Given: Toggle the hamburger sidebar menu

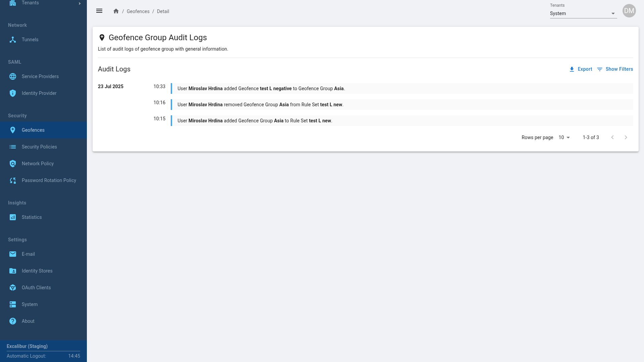Looking at the screenshot, I should point(99,11).
